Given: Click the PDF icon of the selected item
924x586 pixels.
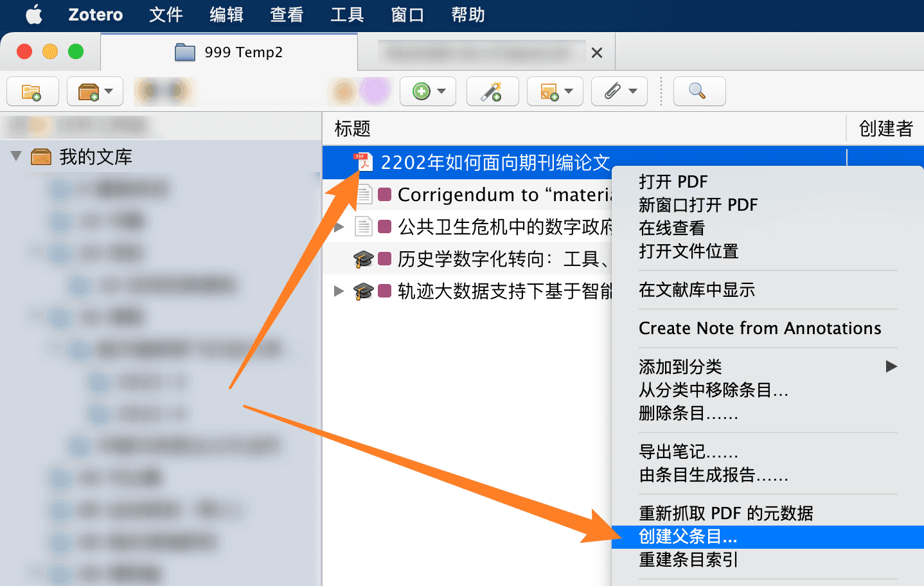Looking at the screenshot, I should coord(364,163).
